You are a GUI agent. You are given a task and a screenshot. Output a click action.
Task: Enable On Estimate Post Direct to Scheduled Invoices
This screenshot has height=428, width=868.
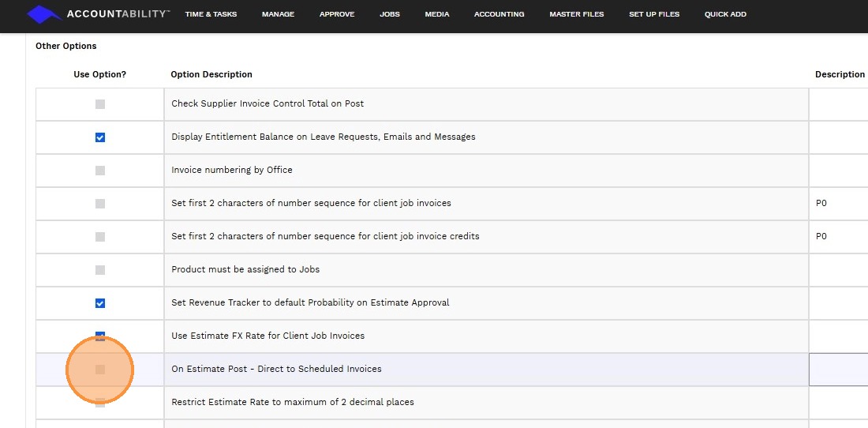click(x=100, y=370)
